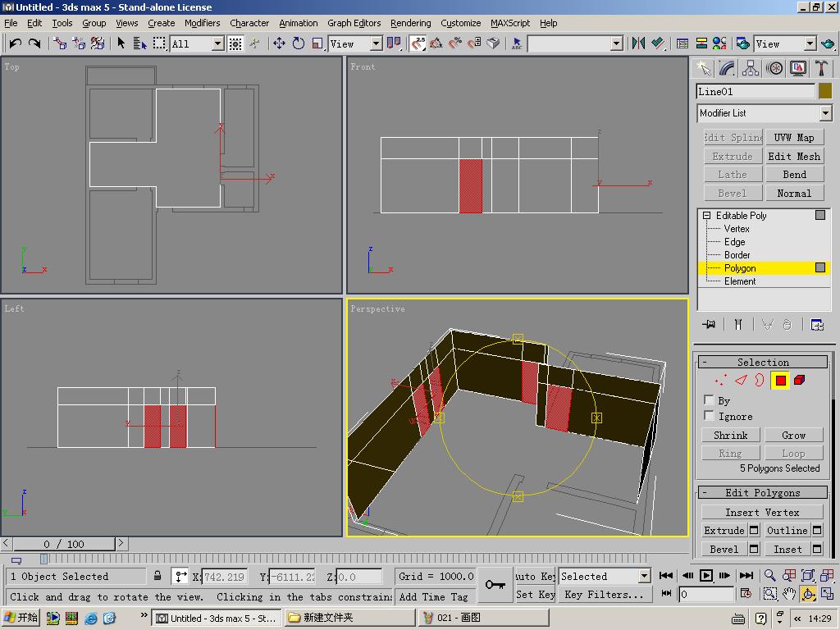Viewport: 840px width, 630px height.
Task: Open the Render Scene icon
Action: [742, 43]
